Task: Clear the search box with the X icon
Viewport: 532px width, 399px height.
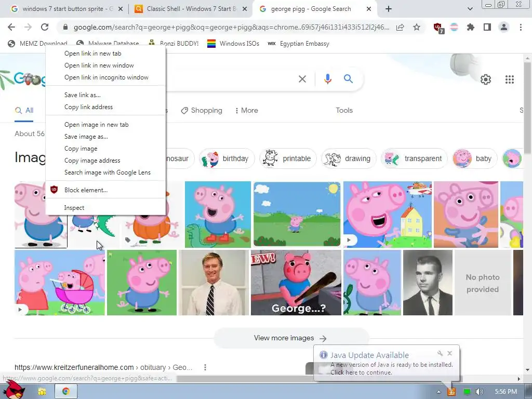Action: click(x=302, y=79)
